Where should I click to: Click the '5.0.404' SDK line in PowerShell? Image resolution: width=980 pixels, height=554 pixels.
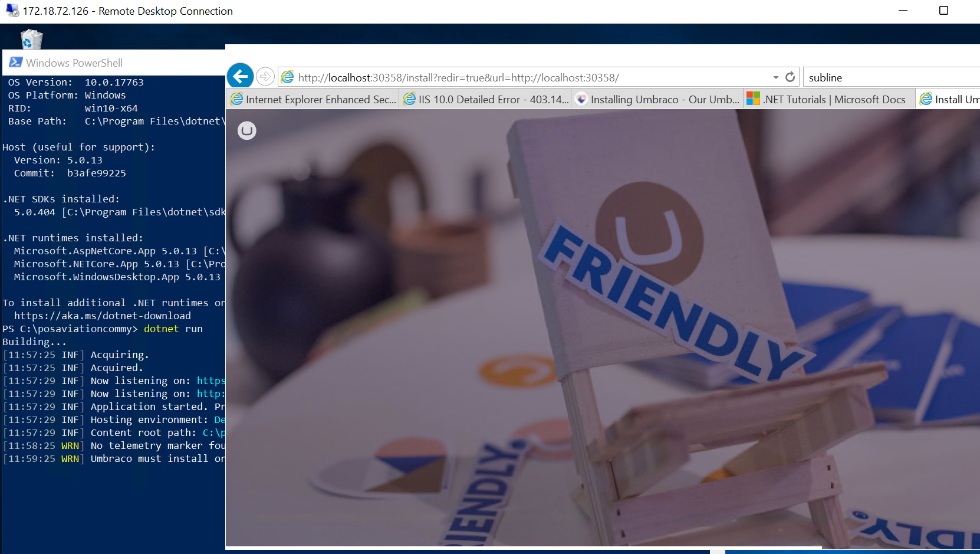pos(120,212)
